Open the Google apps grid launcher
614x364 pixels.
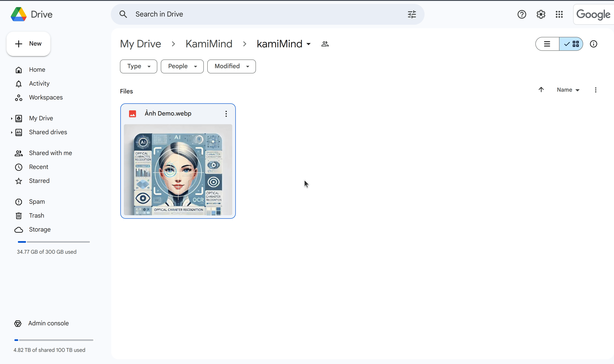[x=559, y=14]
